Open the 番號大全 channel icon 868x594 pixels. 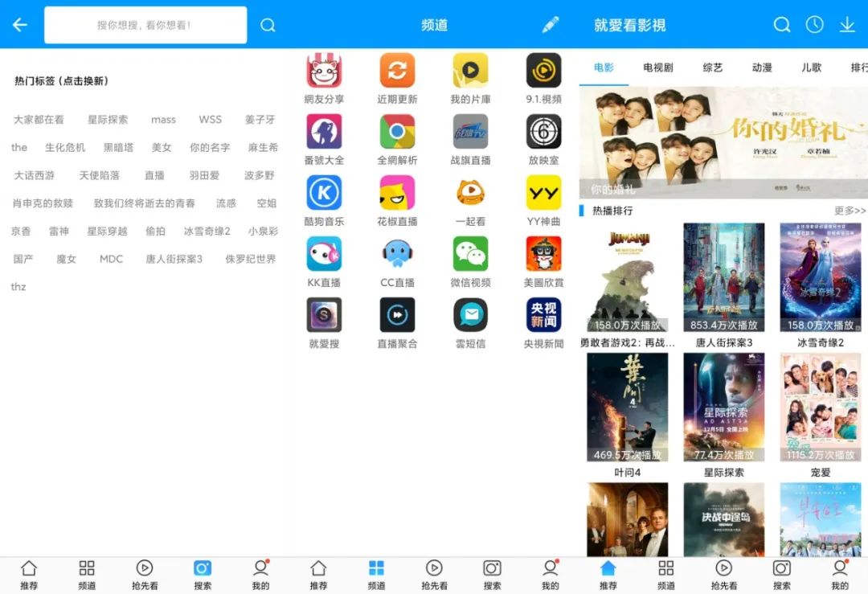pyautogui.click(x=325, y=131)
